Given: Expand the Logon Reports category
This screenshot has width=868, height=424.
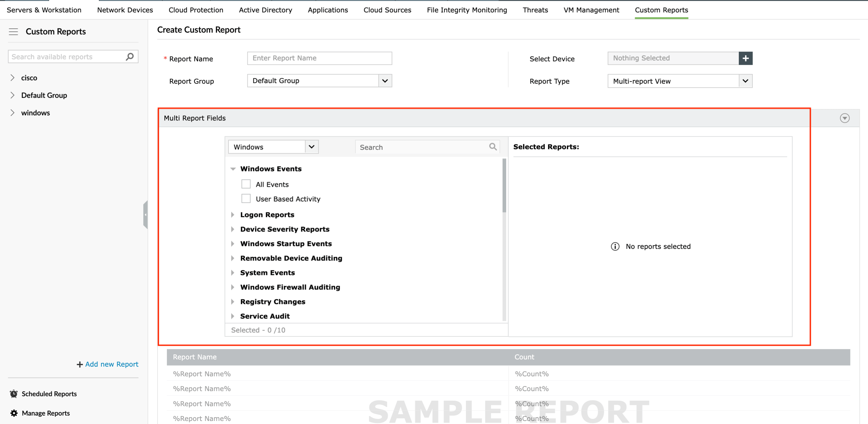Looking at the screenshot, I should tap(233, 215).
